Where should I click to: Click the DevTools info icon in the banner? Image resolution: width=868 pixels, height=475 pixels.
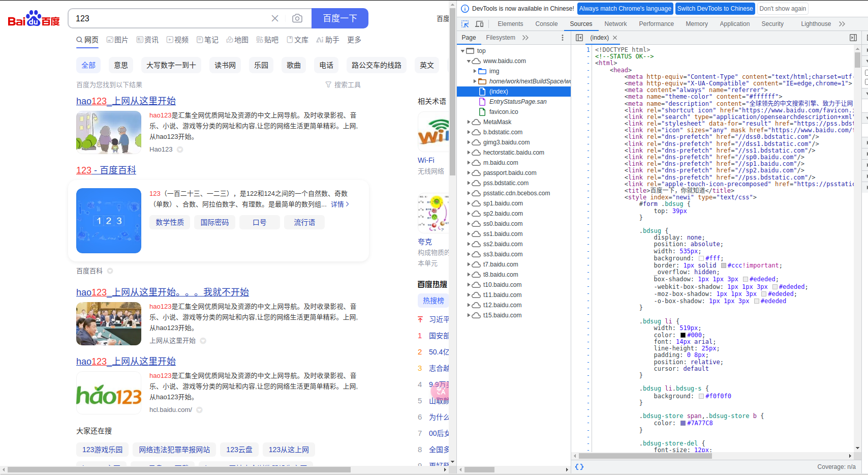(x=464, y=9)
